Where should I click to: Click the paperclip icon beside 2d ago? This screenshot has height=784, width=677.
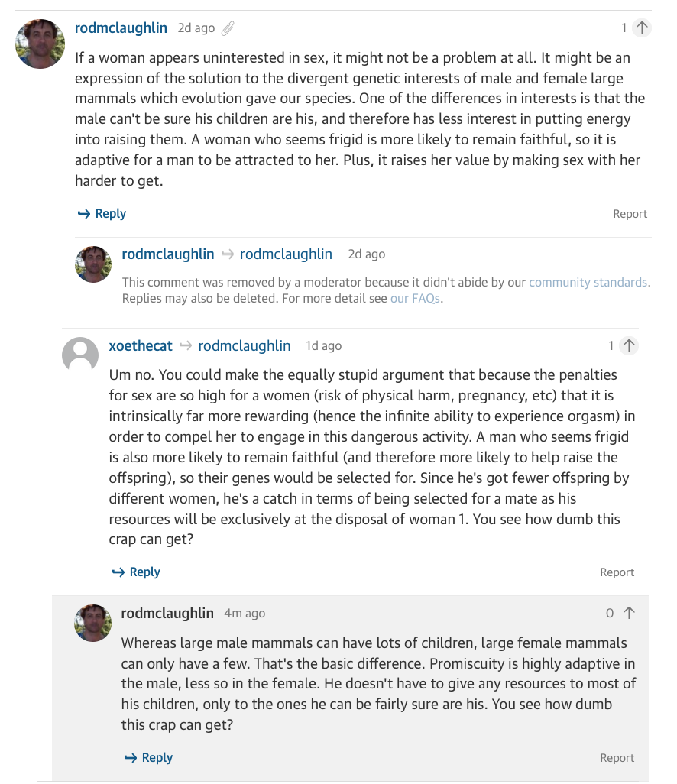[x=228, y=28]
